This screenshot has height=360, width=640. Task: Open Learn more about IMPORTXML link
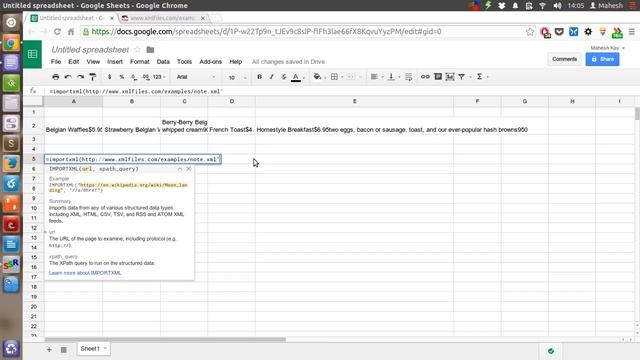click(x=85, y=273)
